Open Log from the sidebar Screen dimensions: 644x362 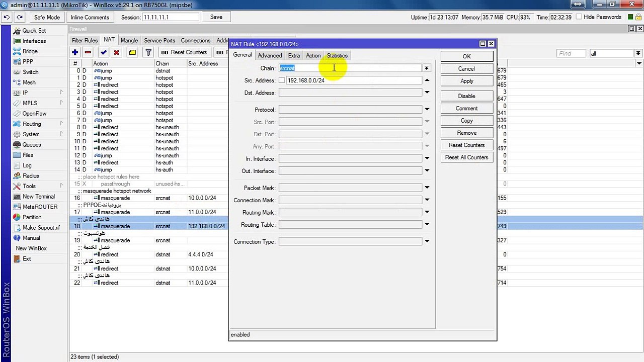coord(27,165)
